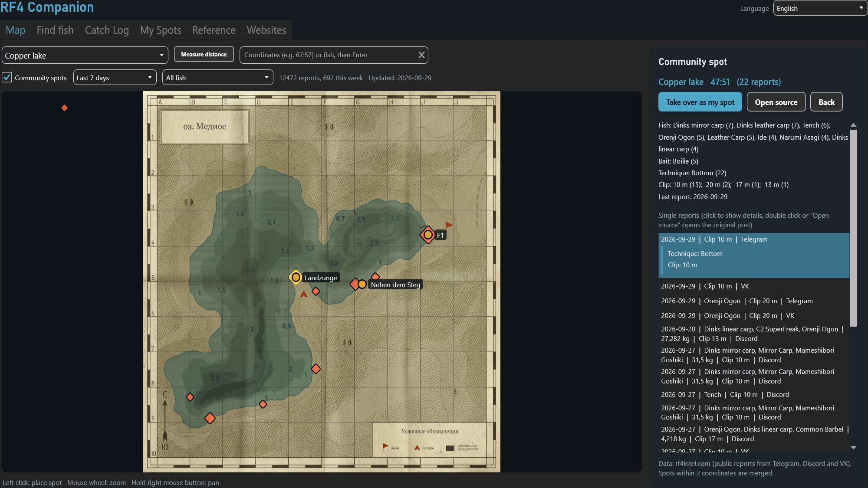Click the scroll down arrow of reports list

pyautogui.click(x=853, y=447)
